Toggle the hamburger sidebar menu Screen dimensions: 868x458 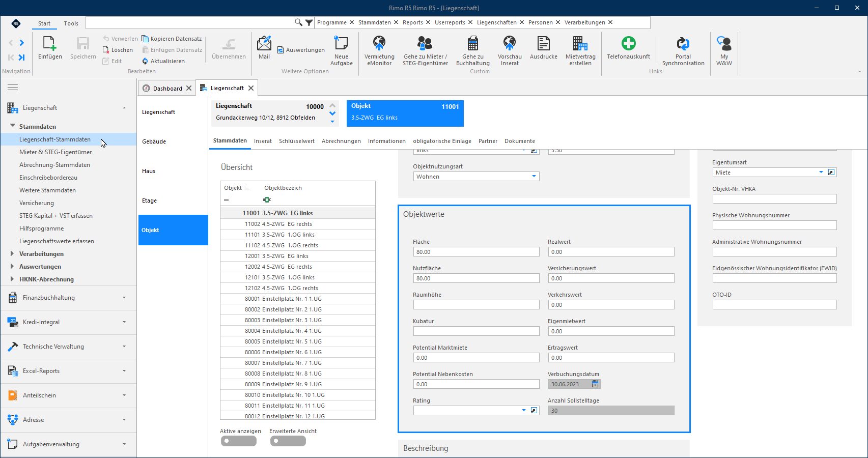[13, 88]
